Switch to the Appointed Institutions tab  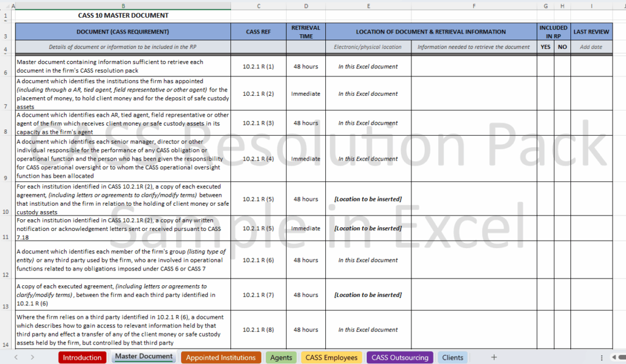point(221,357)
